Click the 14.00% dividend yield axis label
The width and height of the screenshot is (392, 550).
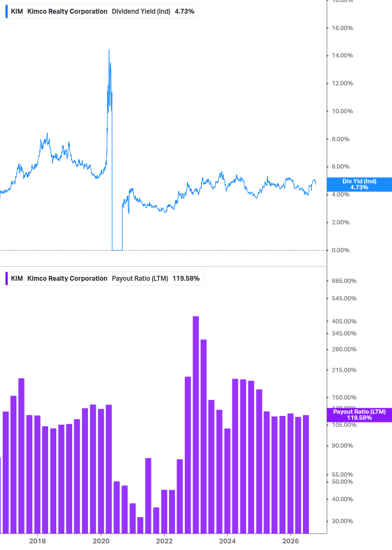point(342,55)
